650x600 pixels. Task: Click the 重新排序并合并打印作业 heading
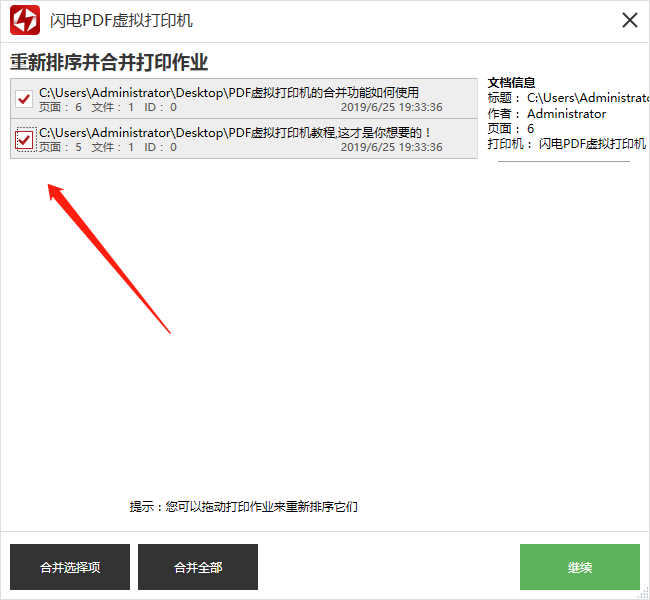coord(109,63)
